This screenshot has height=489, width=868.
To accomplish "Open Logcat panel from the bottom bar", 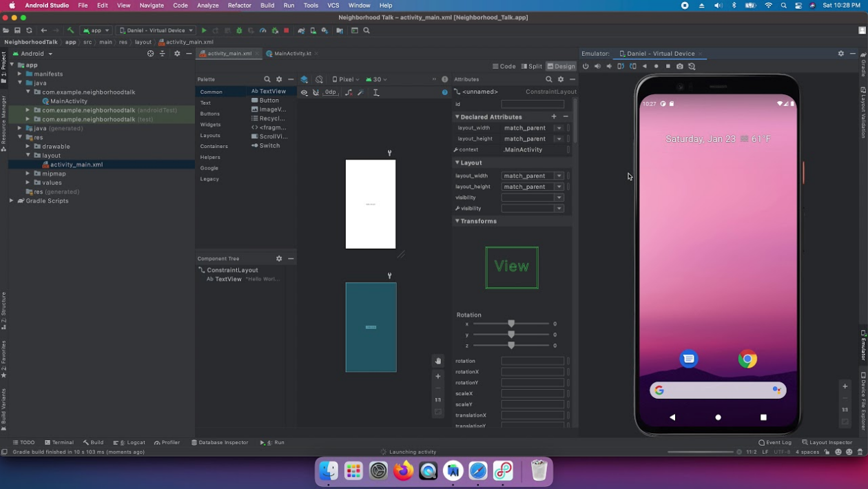I will pyautogui.click(x=132, y=442).
